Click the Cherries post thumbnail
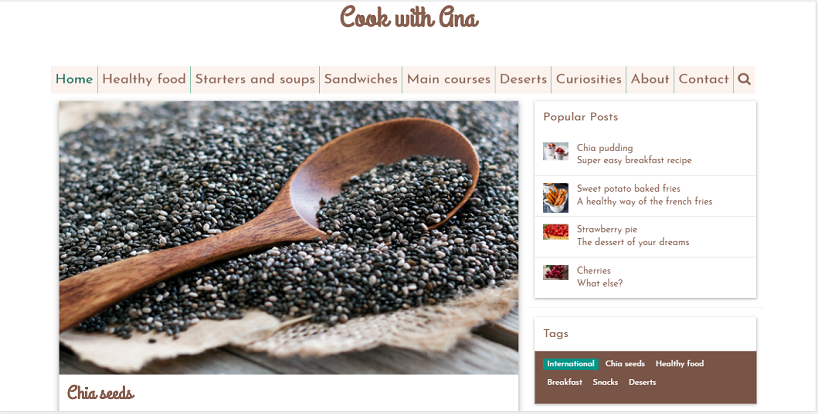 556,272
